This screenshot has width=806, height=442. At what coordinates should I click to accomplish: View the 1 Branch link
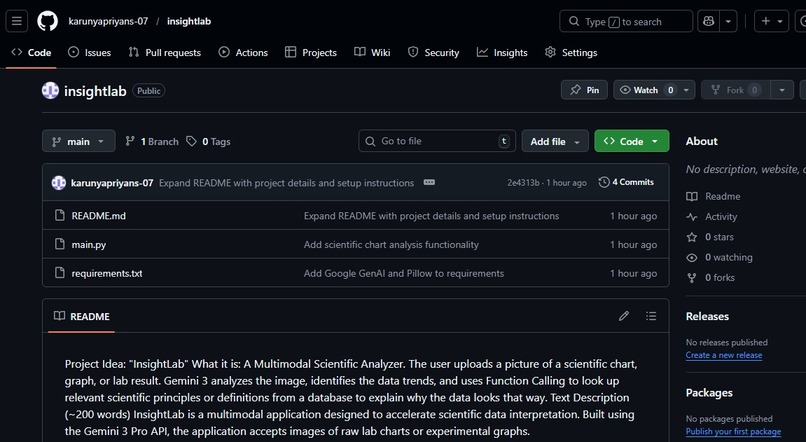[152, 141]
